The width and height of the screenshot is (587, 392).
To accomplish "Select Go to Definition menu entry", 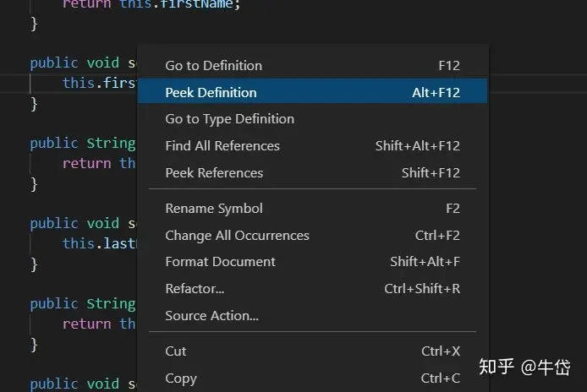I will [214, 66].
